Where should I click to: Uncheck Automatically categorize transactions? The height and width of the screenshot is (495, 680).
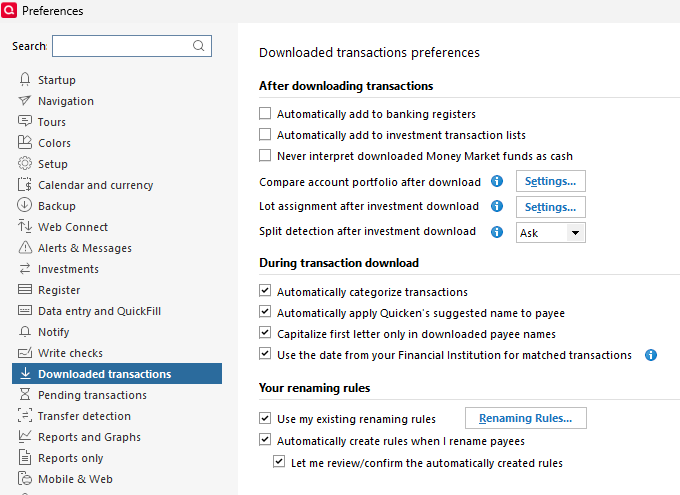[265, 292]
